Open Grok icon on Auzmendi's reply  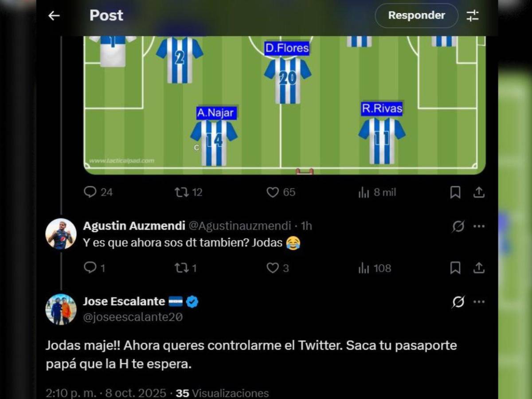(x=458, y=227)
